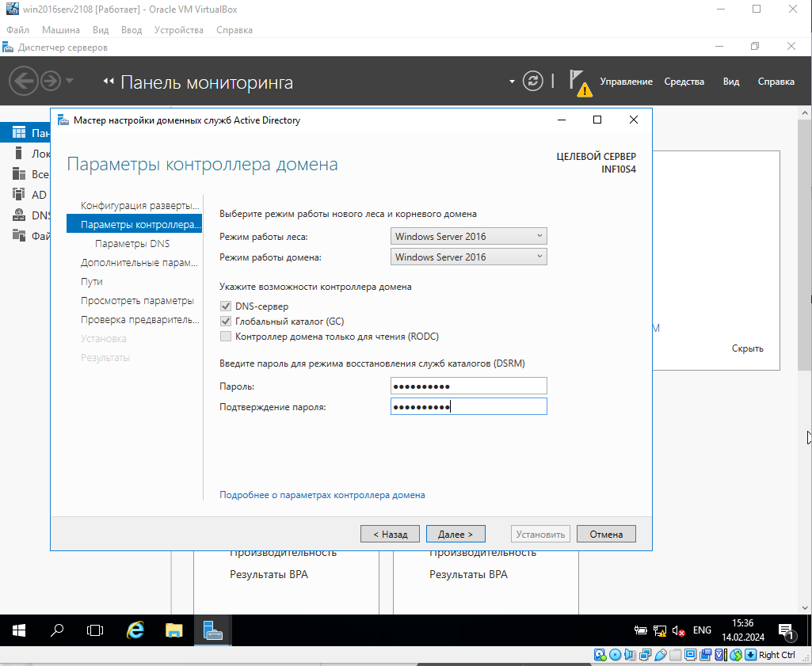This screenshot has height=666, width=812.
Task: Click VirtualBox mouse integration status icon
Action: (736, 655)
